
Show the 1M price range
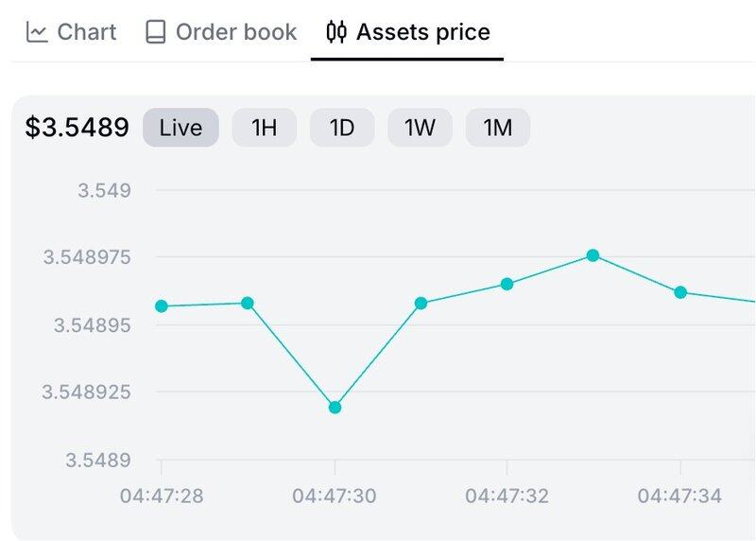pos(497,128)
